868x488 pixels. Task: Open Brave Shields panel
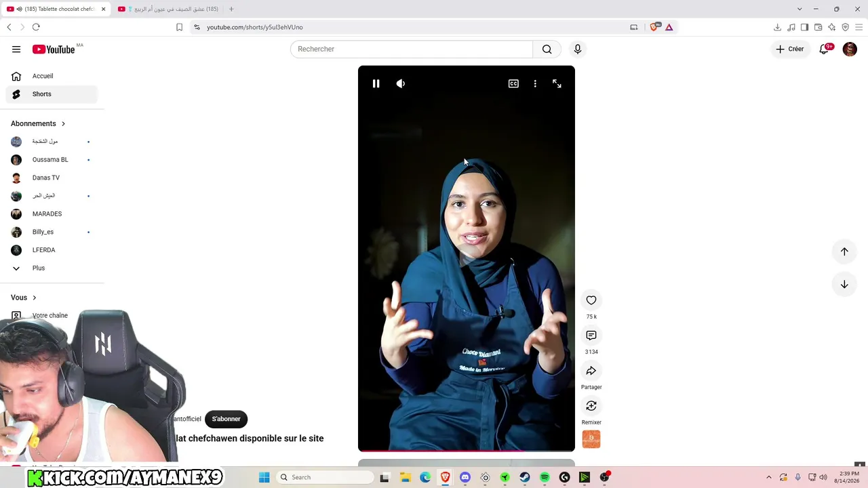[x=654, y=27]
